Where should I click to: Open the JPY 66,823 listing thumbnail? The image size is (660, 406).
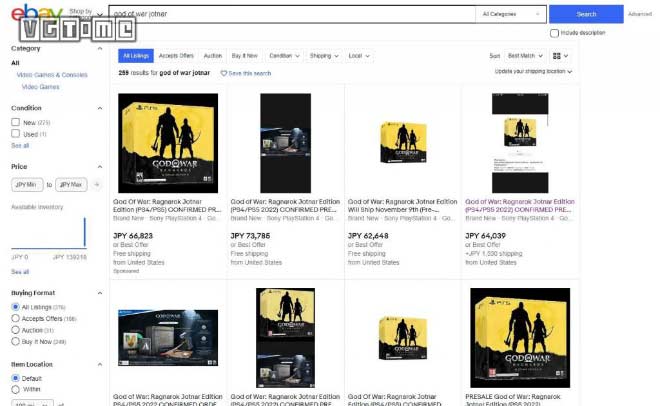click(168, 143)
